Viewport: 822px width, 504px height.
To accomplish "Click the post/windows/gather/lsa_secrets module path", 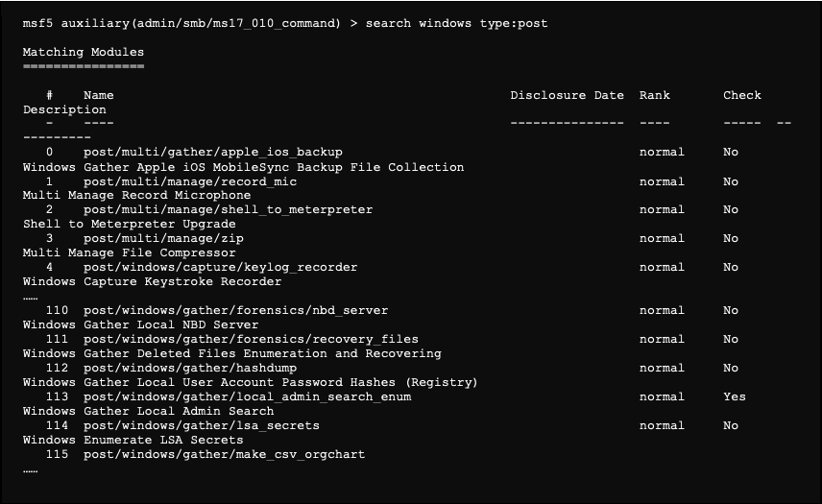I will pos(201,425).
